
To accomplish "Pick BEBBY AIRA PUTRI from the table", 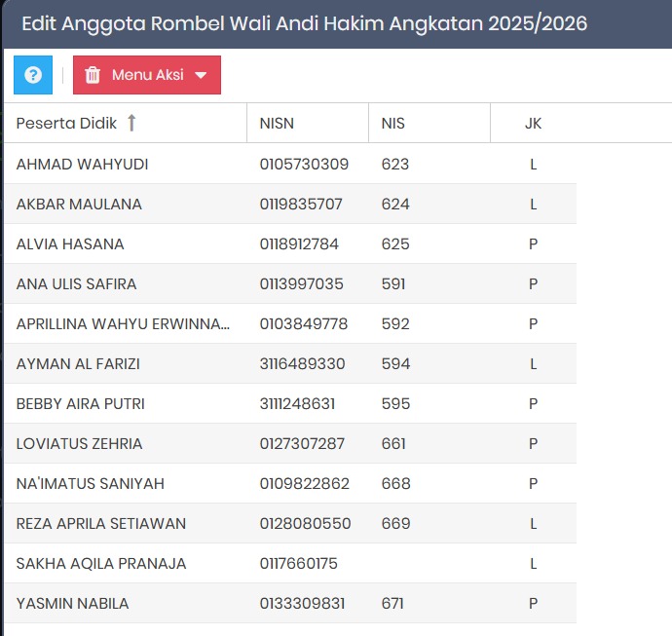I will 81,403.
